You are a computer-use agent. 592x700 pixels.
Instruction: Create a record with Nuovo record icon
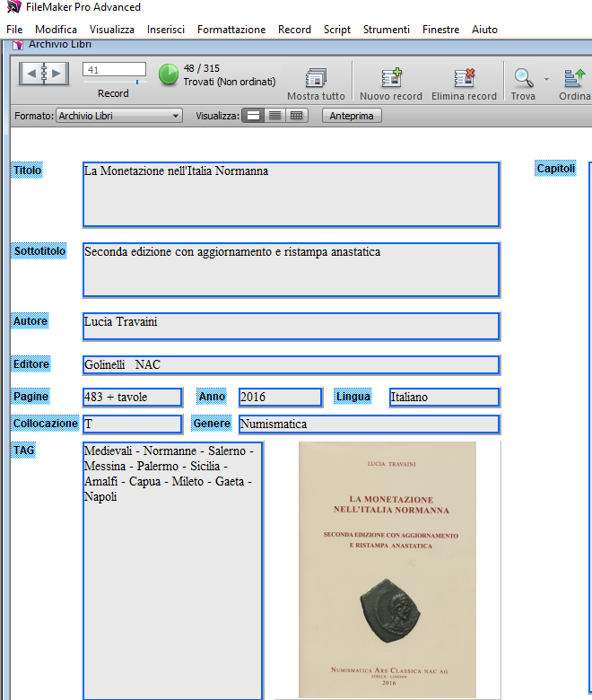[x=391, y=78]
